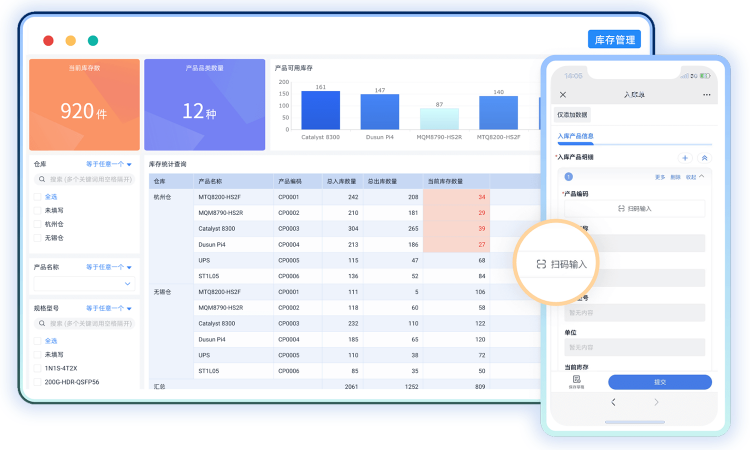Open the 产品品类数量 12种 card
The width and height of the screenshot is (750, 450).
tap(204, 105)
